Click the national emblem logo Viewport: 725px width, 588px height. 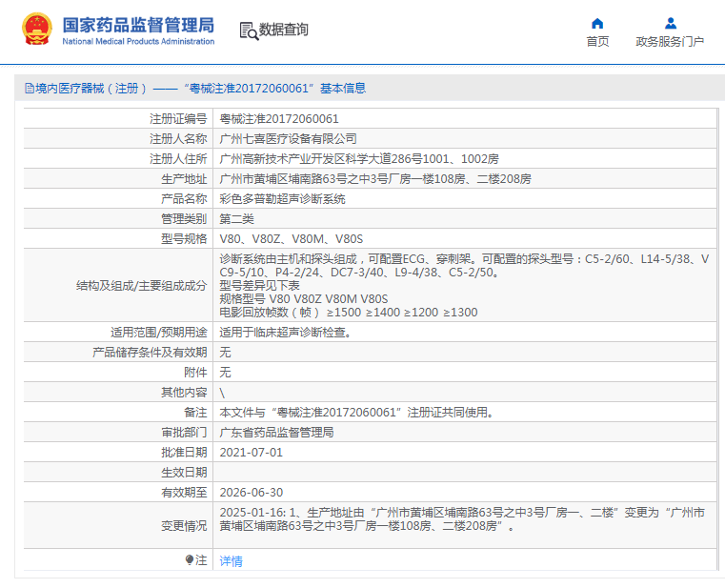point(37,30)
